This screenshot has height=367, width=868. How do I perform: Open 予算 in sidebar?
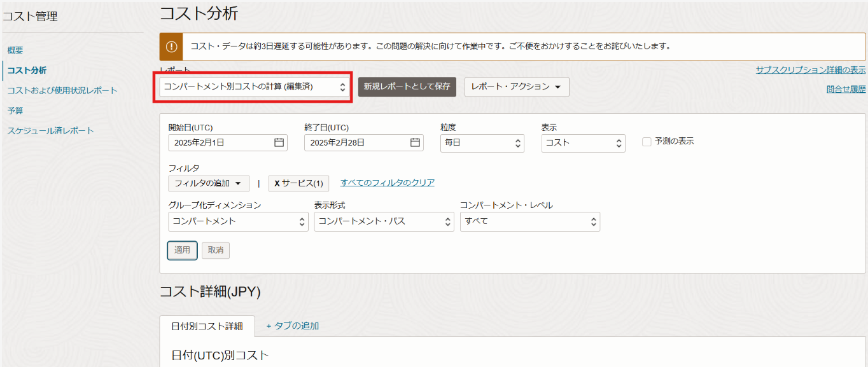[15, 111]
